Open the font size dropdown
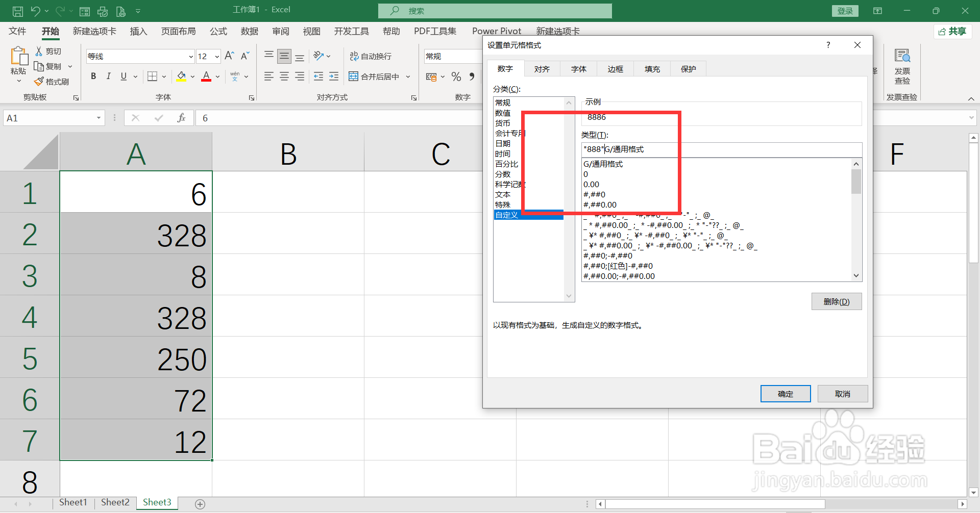The height and width of the screenshot is (513, 980). pyautogui.click(x=217, y=56)
